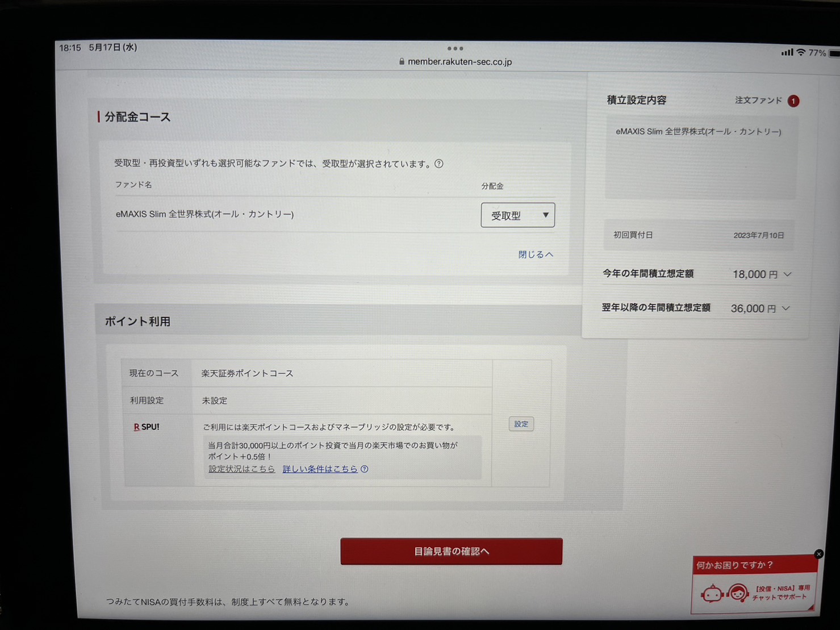Click eMAXIS Slim fund name in 分配金コース table
The image size is (840, 630).
(204, 214)
